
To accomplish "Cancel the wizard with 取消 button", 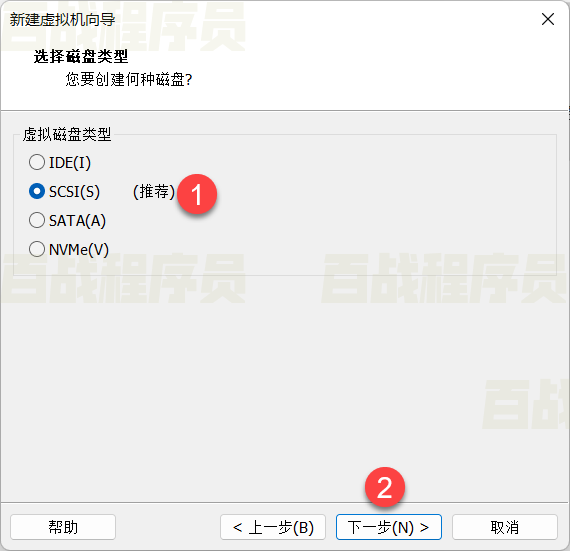I will pos(505,527).
